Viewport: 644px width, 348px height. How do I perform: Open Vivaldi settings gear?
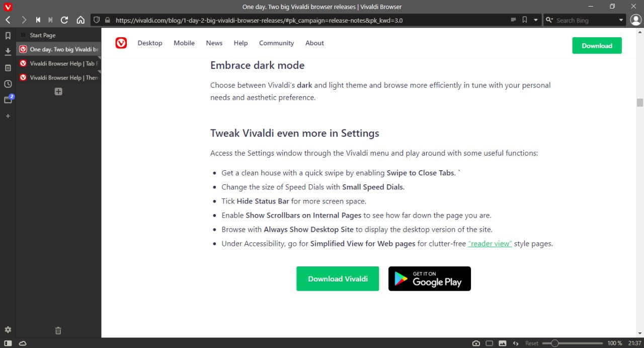tap(8, 330)
